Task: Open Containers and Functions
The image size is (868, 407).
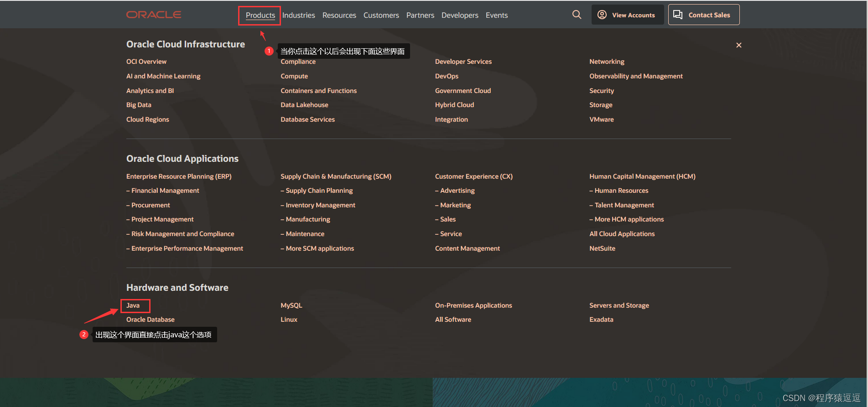Action: tap(319, 91)
